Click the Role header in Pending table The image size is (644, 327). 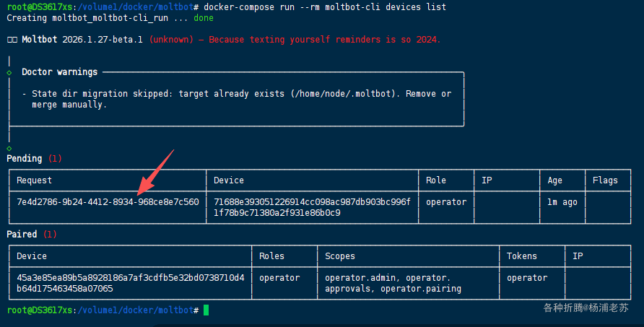pyautogui.click(x=436, y=180)
